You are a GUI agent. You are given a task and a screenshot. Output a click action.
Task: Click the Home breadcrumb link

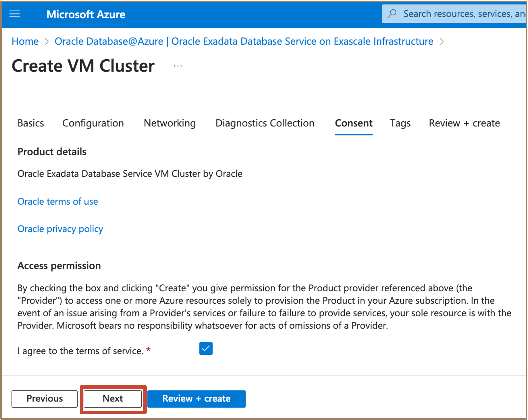[x=25, y=41]
